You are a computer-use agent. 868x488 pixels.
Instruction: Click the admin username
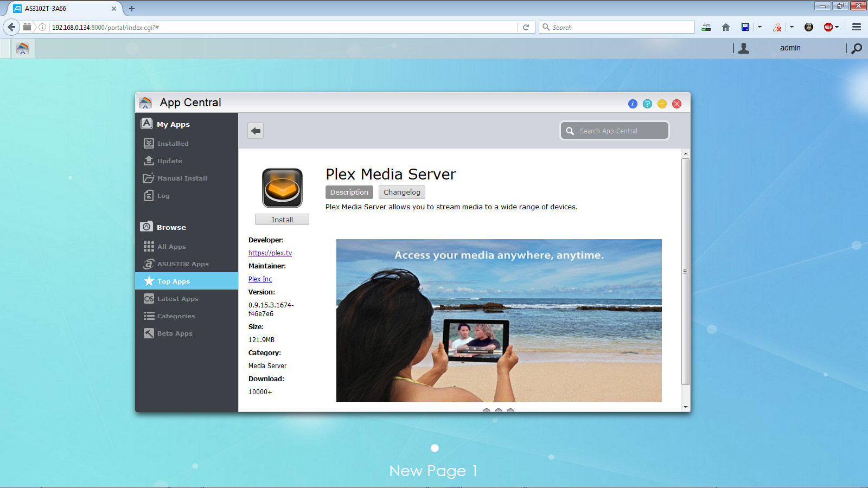[790, 48]
